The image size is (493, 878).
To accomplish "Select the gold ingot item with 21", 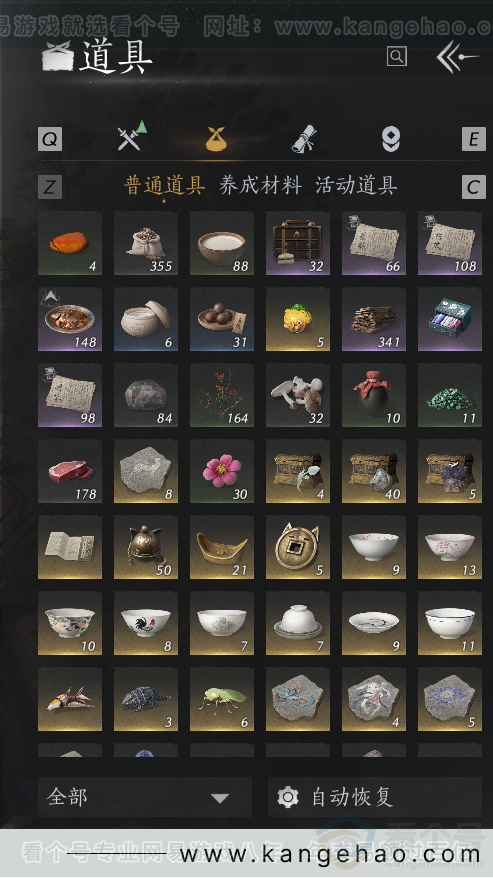I will click(222, 547).
